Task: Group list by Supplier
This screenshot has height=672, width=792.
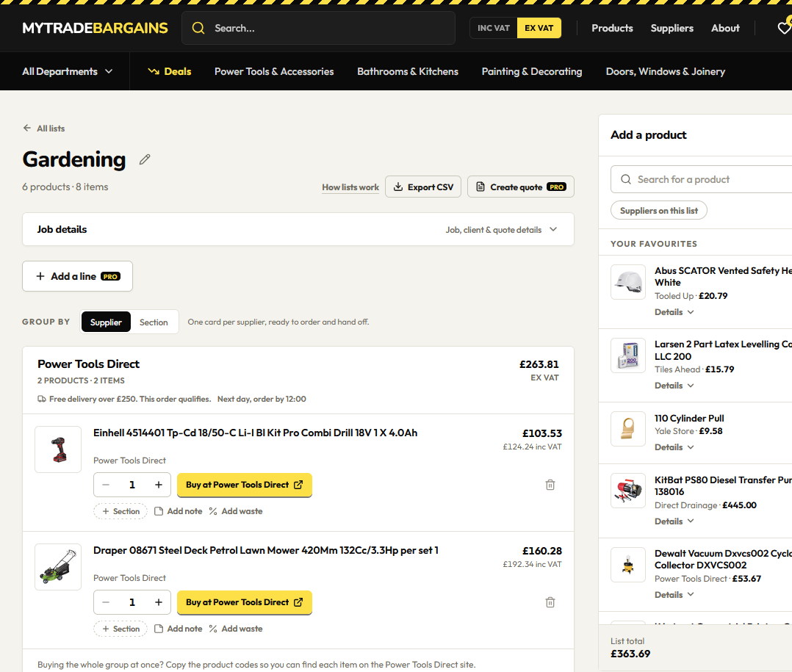Action: pyautogui.click(x=106, y=322)
